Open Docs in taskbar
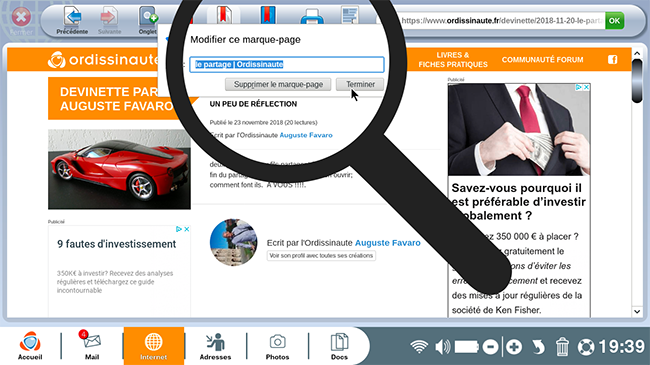The image size is (650, 365). point(339,346)
